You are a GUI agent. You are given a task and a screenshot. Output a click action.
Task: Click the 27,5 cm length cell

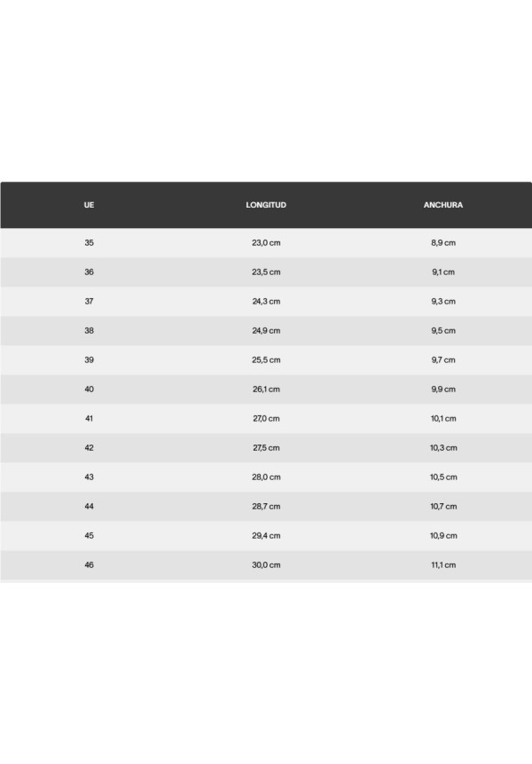266,447
